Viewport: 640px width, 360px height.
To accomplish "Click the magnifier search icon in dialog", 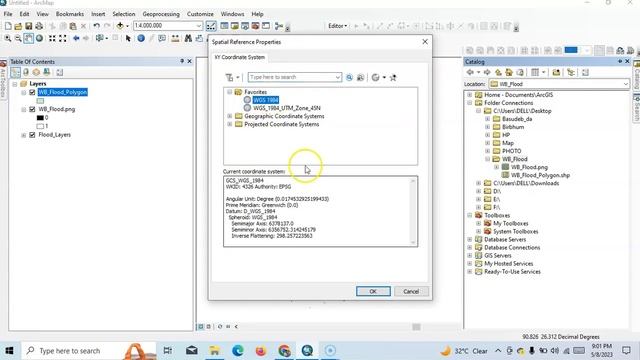I will [349, 78].
